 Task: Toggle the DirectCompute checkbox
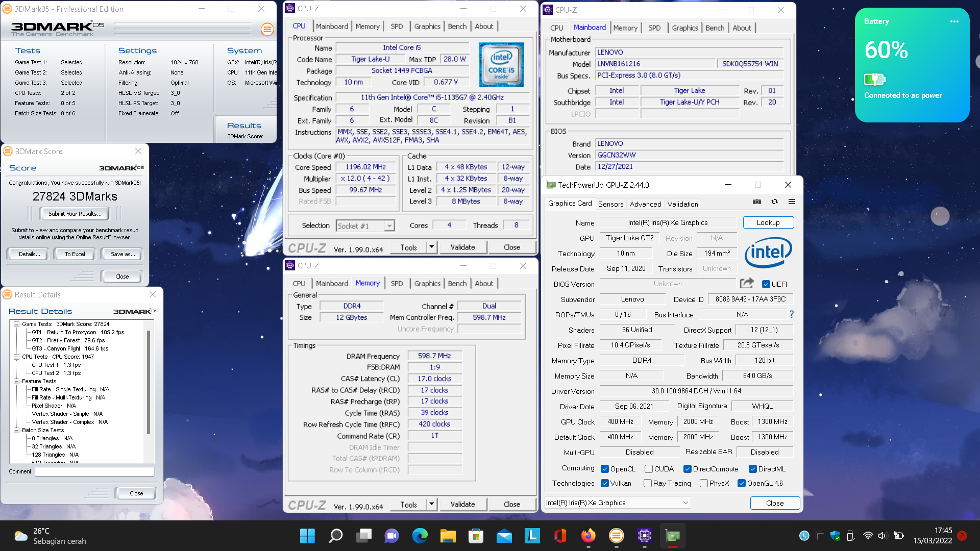click(687, 469)
